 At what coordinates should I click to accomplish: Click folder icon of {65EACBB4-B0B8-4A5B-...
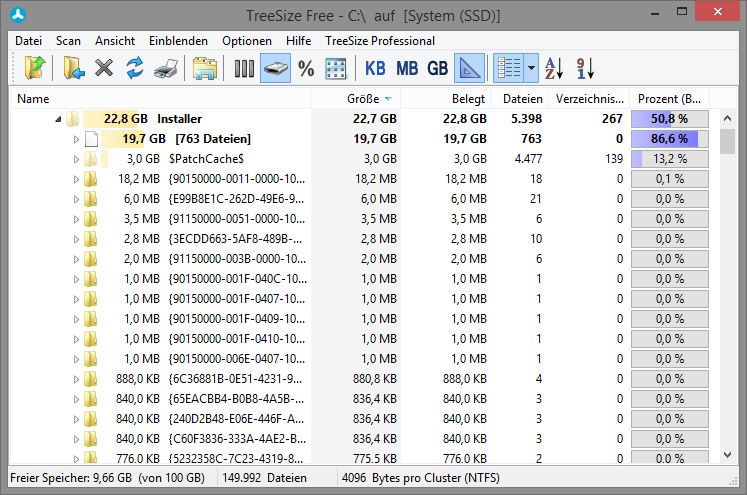91,399
